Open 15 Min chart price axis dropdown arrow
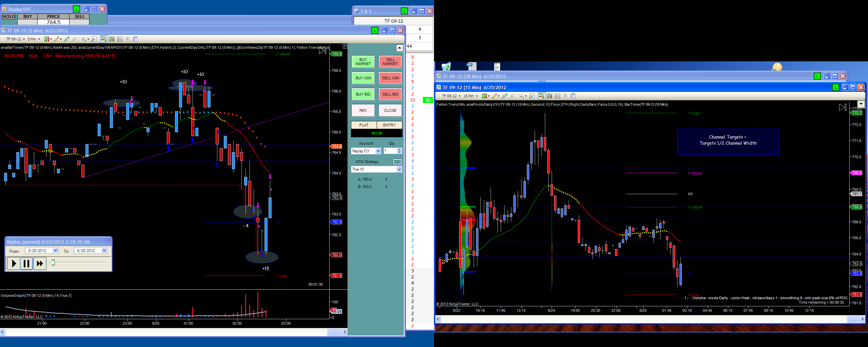 [861, 104]
